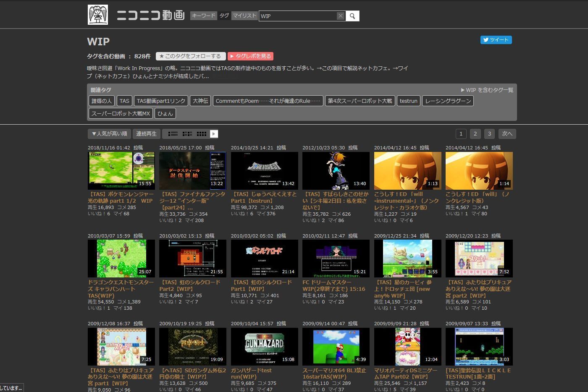Open スーパーマリオ64 16starTAS thumbnail
This screenshot has height=392, width=588.
tap(336, 347)
